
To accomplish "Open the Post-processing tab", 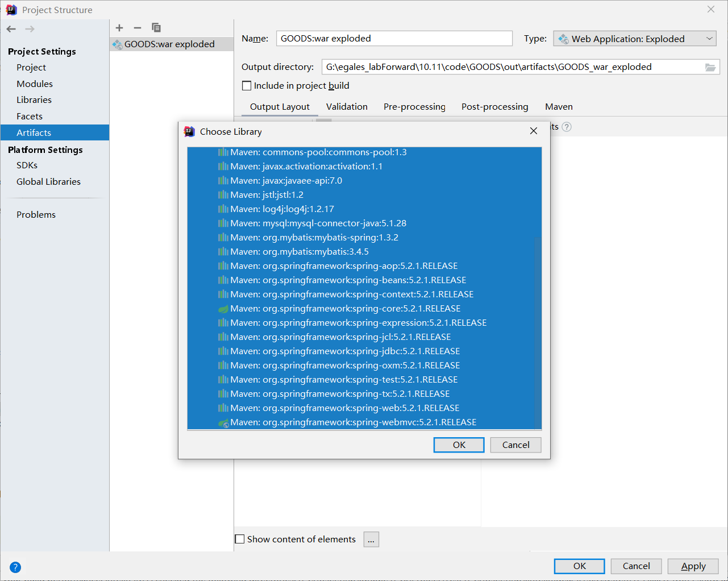I will tap(494, 107).
